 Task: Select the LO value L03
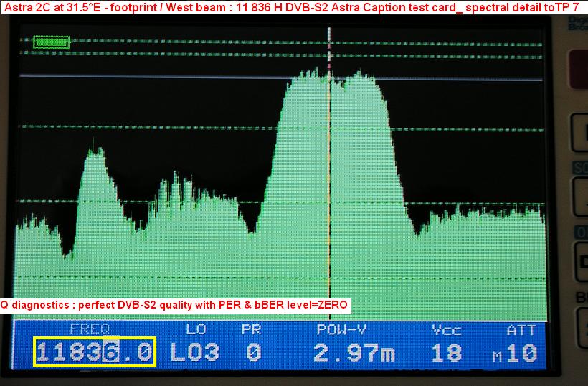coord(194,352)
